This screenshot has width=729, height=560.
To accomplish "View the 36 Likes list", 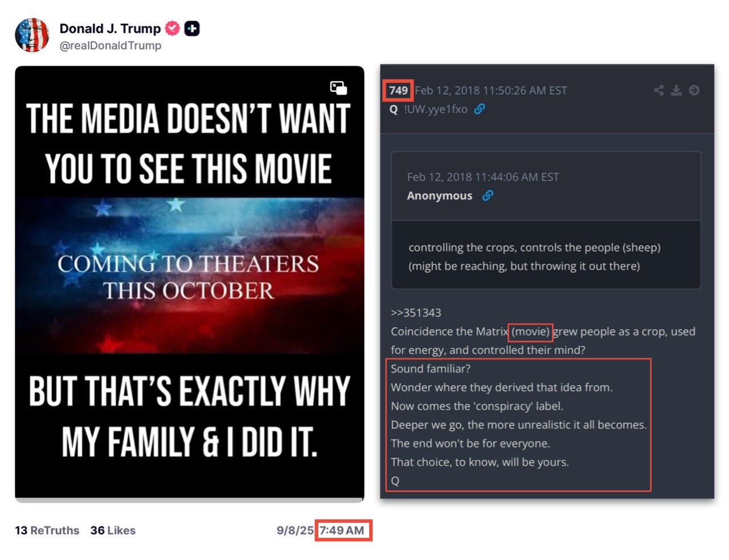I will (113, 530).
